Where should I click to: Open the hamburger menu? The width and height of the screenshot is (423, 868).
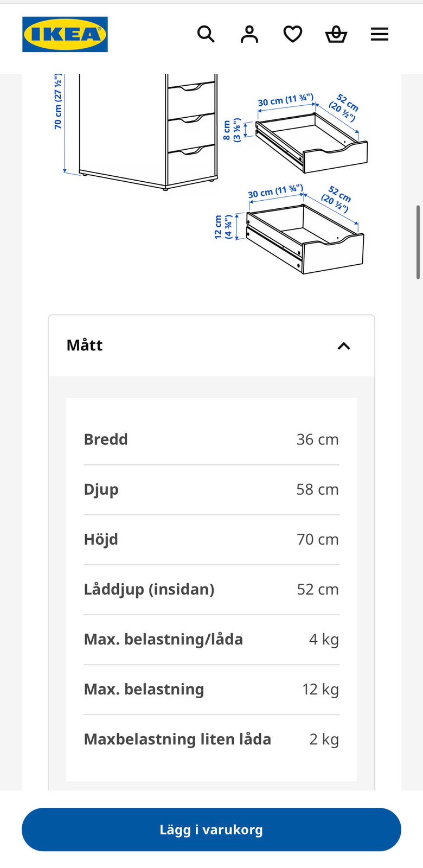coord(380,34)
